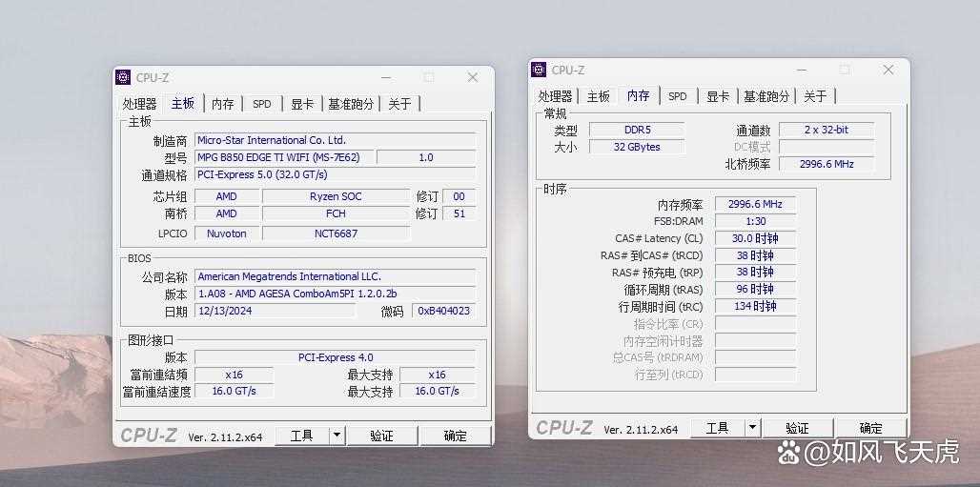Open the 关于 tab in the left CPU-Z window
The image size is (980, 487).
tap(400, 104)
